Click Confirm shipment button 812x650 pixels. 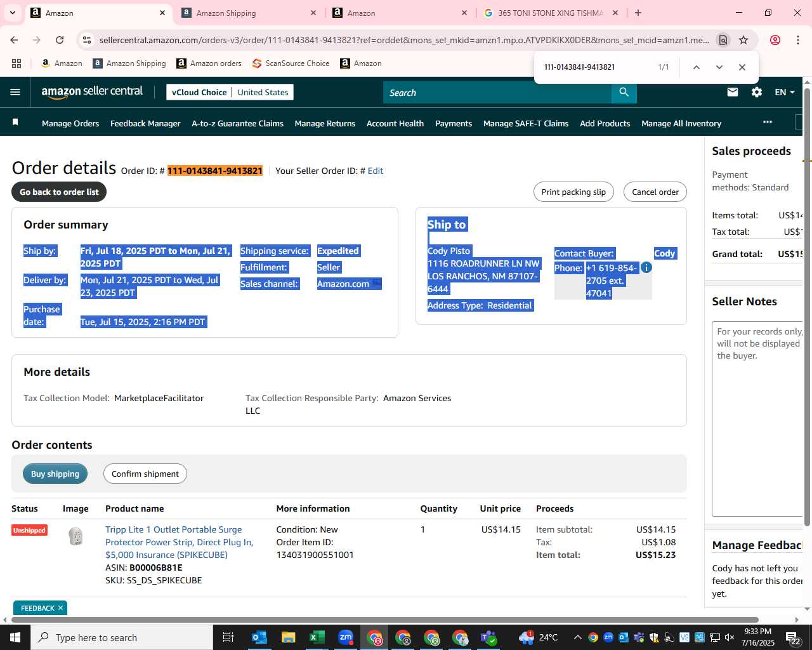[145, 474]
